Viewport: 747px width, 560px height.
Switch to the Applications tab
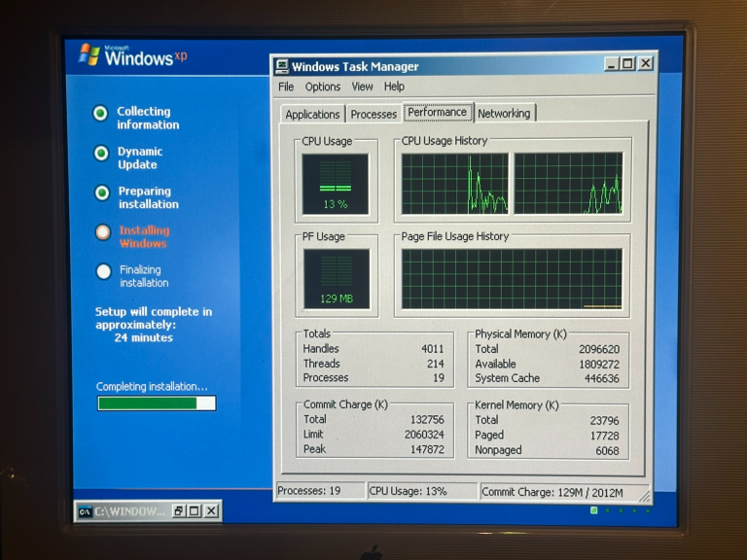pyautogui.click(x=312, y=115)
